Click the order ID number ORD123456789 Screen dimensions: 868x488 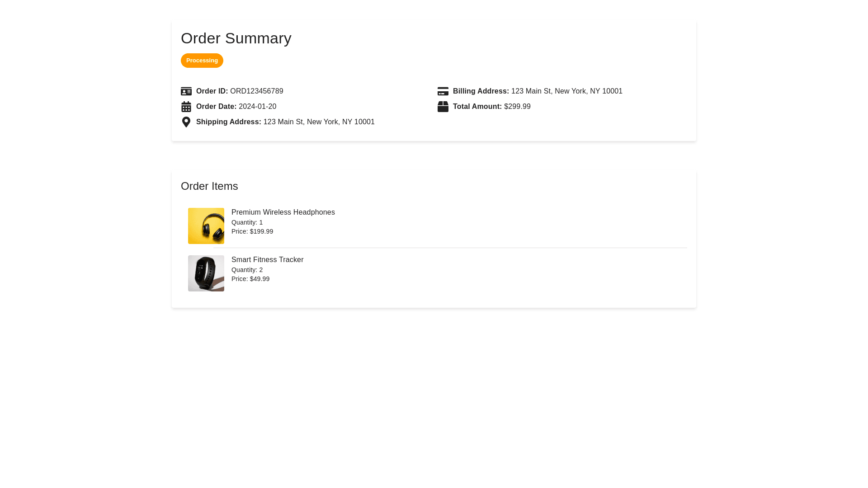256,91
